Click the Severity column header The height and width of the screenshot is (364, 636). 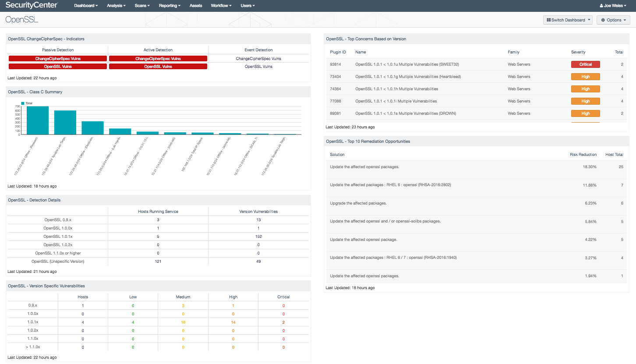tap(578, 52)
